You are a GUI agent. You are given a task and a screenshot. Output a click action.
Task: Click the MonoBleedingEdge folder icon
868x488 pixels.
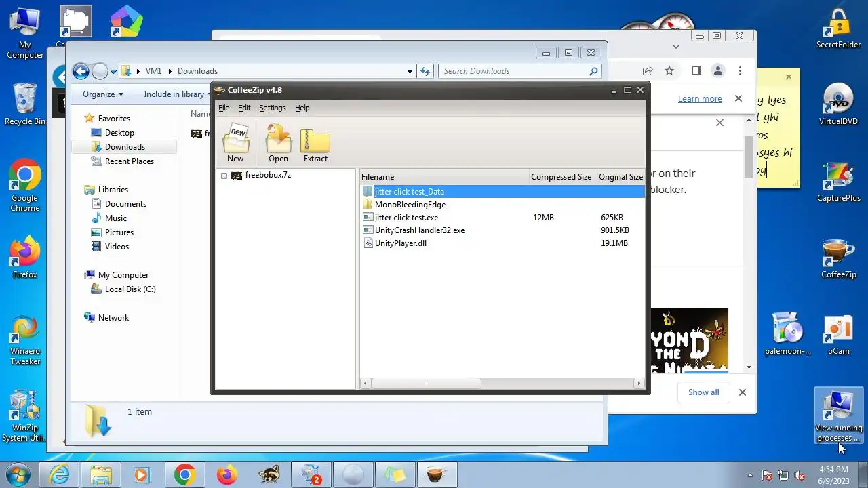pos(368,205)
